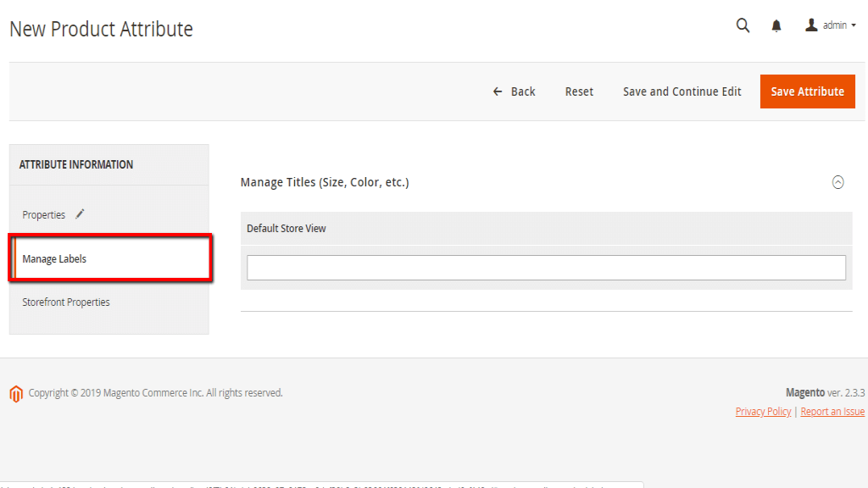Viewport: 868px width, 488px height.
Task: Select the Manage Labels tab
Action: pyautogui.click(x=111, y=258)
